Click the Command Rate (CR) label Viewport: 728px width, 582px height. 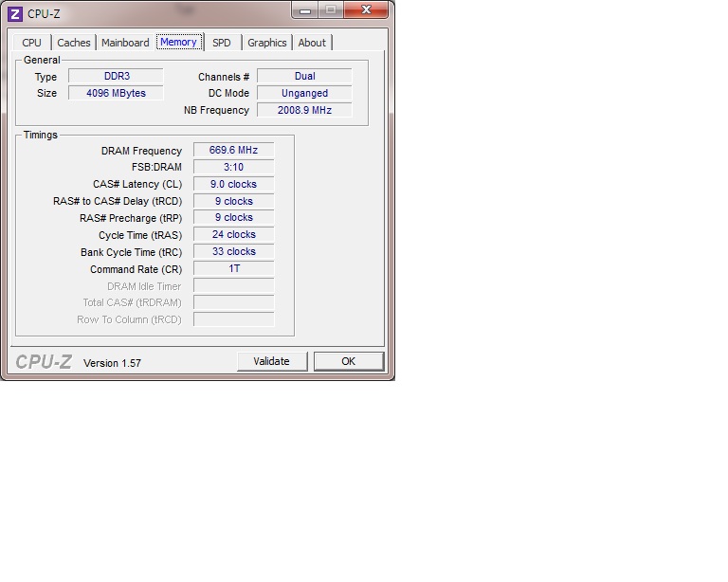136,269
